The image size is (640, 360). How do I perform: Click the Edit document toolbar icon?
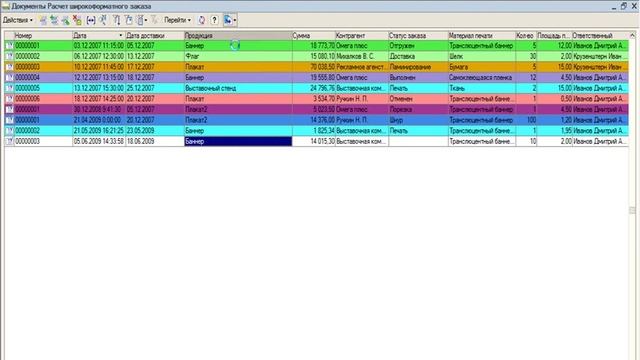click(65, 20)
